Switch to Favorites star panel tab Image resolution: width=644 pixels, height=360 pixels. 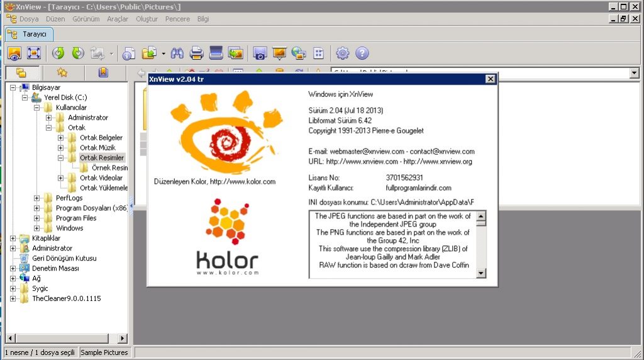(62, 72)
